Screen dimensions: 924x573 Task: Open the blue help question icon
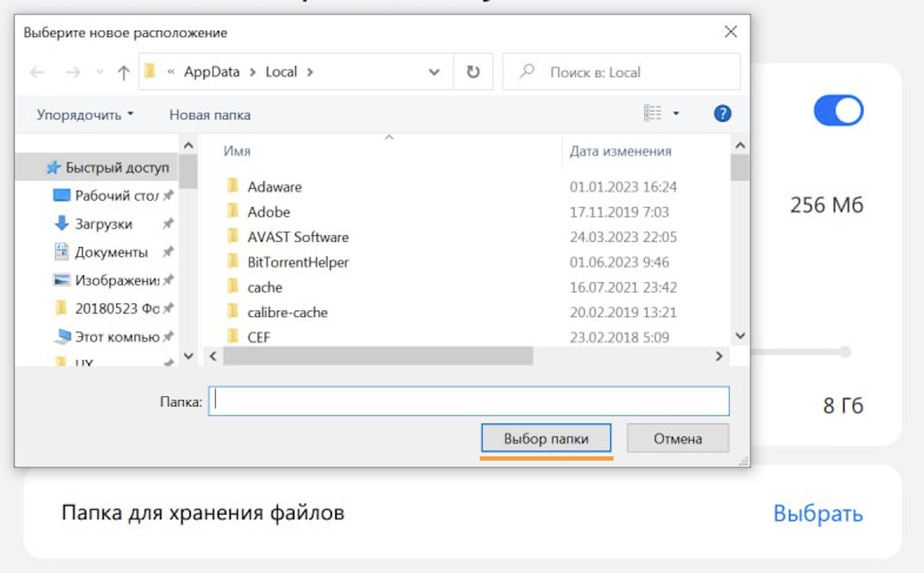[722, 113]
